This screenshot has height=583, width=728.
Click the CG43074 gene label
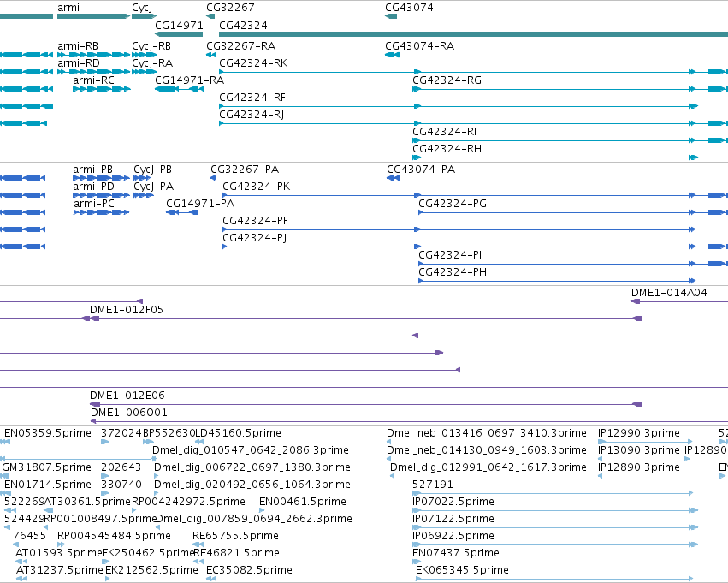409,8
